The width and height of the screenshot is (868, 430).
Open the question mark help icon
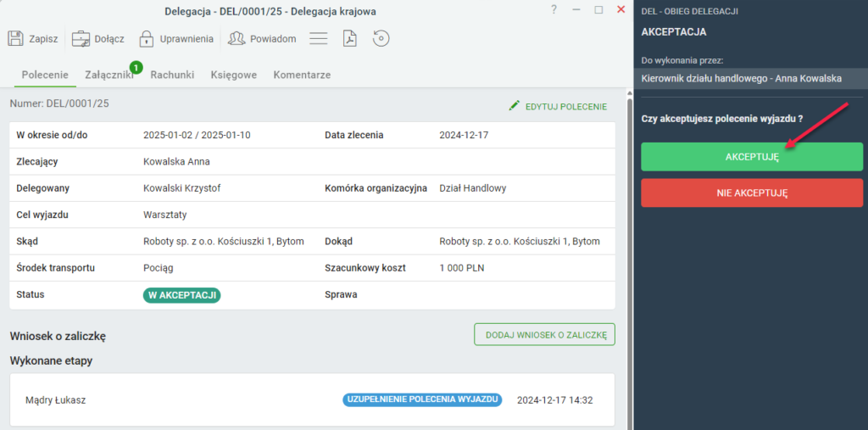pos(554,9)
